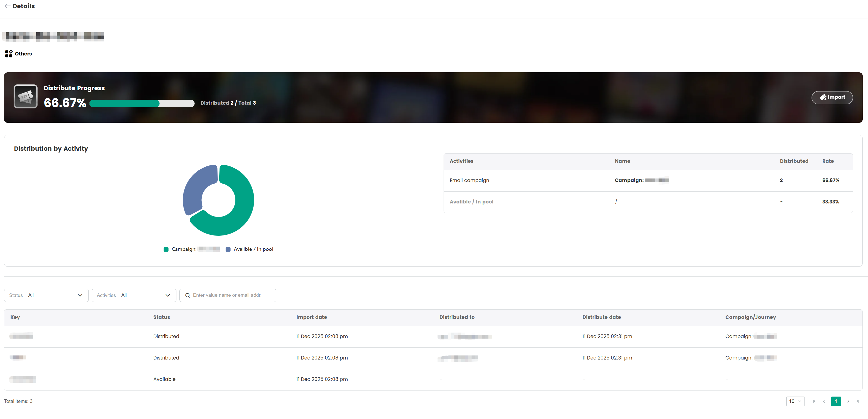Viewport: 868px width, 419px height.
Task: Click the Distribute date column header
Action: pos(601,317)
